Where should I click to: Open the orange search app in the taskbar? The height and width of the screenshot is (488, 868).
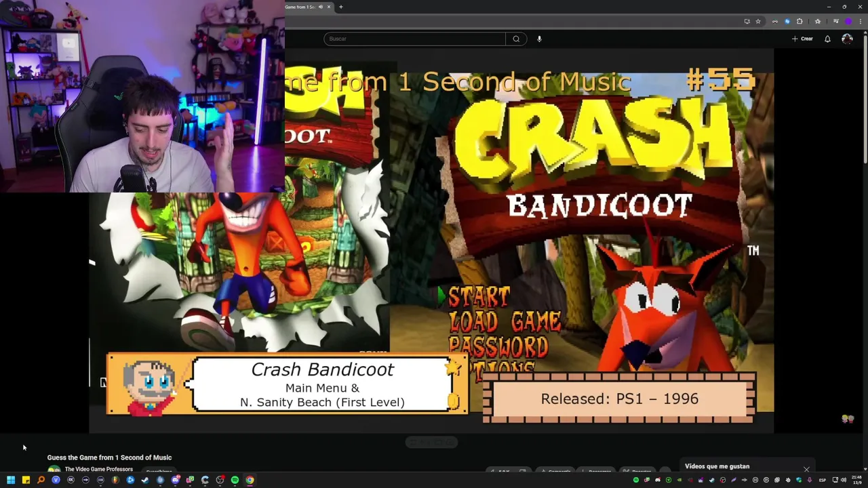41,480
